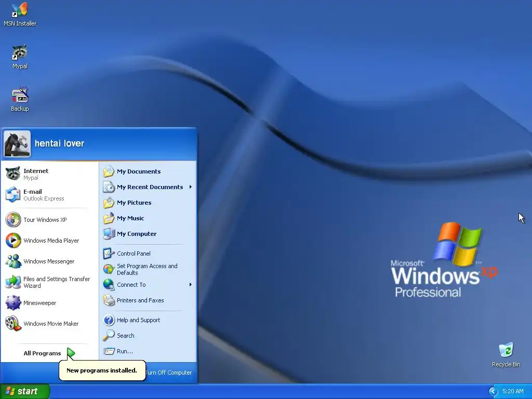Open the MSN Installer desktop icon
Screen dimensions: 532x399
coord(20,14)
